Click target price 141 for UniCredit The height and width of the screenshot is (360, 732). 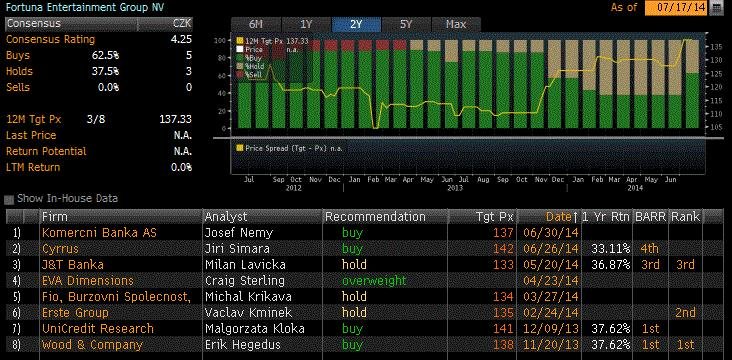click(x=503, y=329)
